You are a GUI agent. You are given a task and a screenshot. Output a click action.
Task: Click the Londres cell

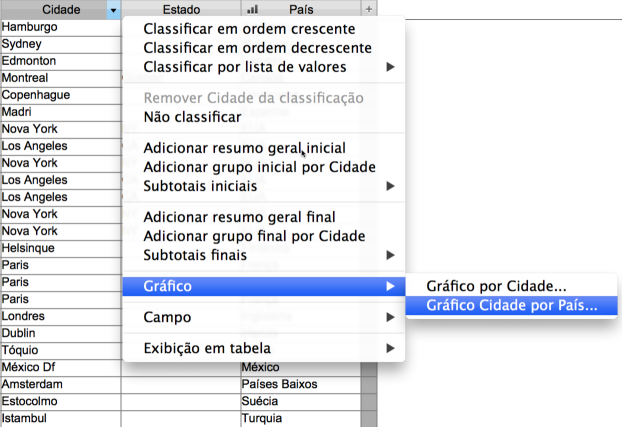click(x=61, y=317)
